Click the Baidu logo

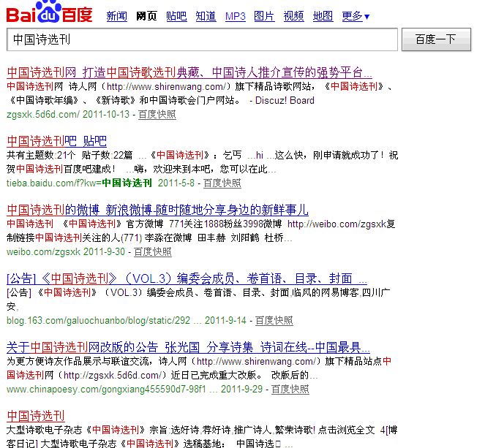(x=49, y=12)
